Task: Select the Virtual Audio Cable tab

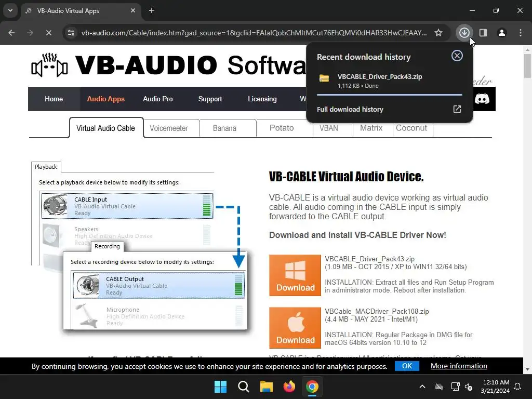Action: pos(106,128)
